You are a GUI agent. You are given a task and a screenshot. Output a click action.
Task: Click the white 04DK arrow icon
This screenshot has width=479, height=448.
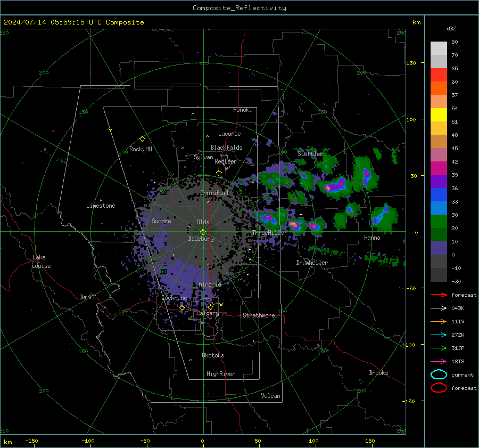point(439,308)
